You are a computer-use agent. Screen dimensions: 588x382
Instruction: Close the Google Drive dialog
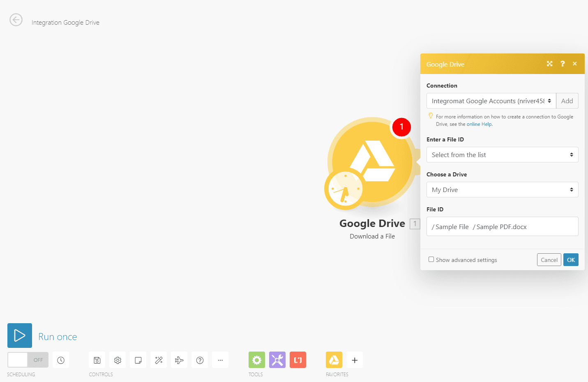pos(575,64)
